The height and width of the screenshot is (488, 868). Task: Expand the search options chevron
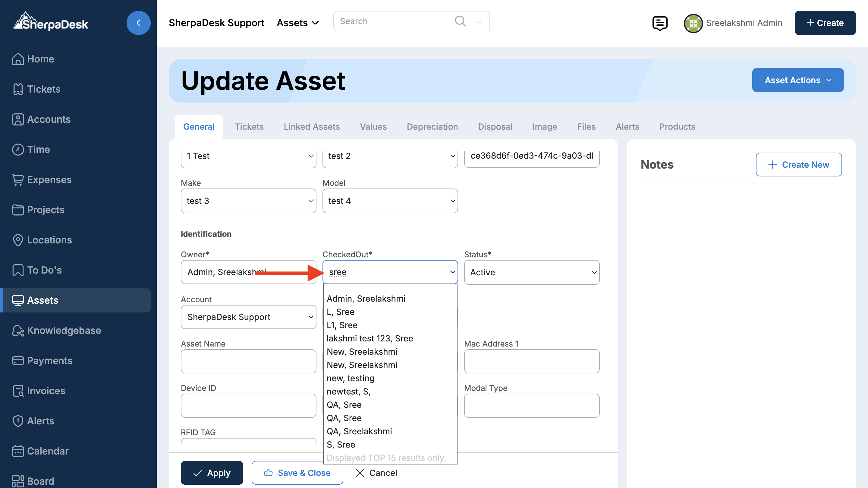[479, 22]
